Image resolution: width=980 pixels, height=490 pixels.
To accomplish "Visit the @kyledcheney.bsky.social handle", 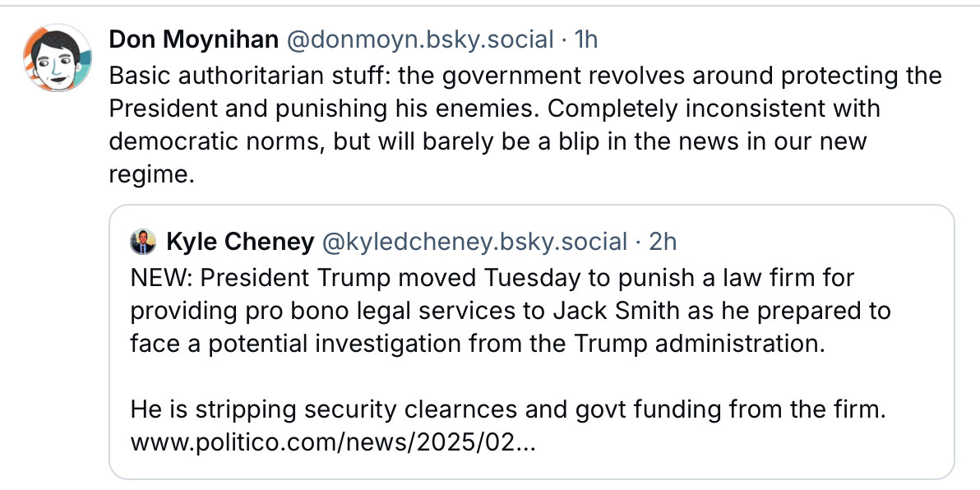I will (x=474, y=242).
